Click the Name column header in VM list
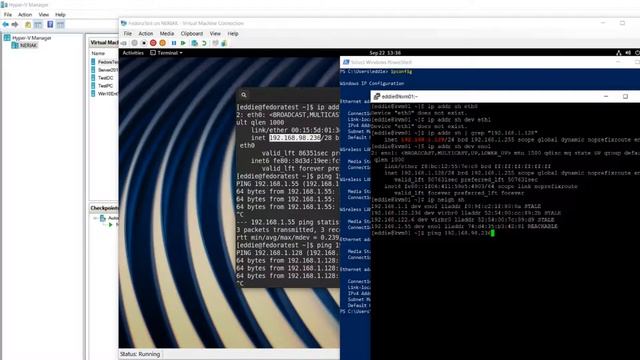 (x=98, y=53)
